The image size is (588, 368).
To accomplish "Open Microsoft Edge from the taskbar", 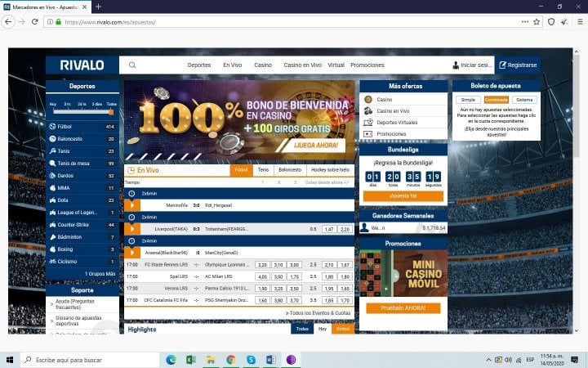I will tap(171, 360).
